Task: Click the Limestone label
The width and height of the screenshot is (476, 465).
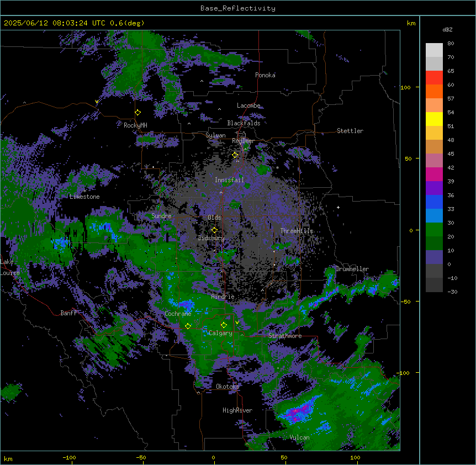Action: (84, 197)
